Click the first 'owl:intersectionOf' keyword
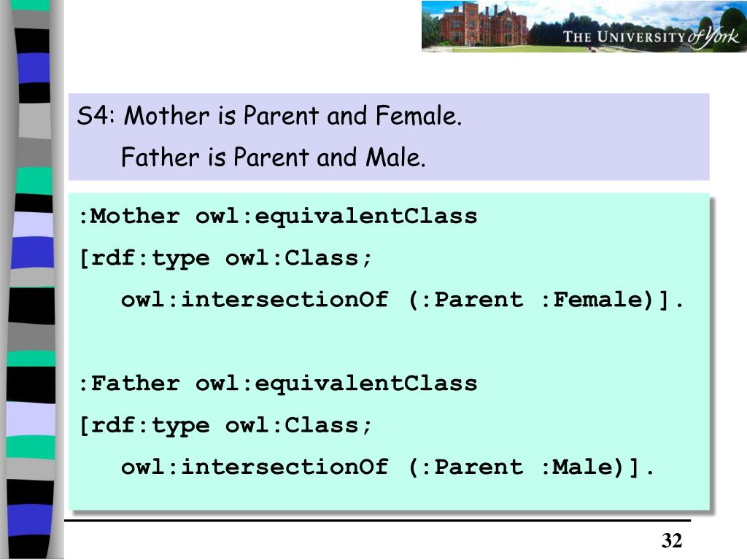747x560 pixels. tap(255, 300)
